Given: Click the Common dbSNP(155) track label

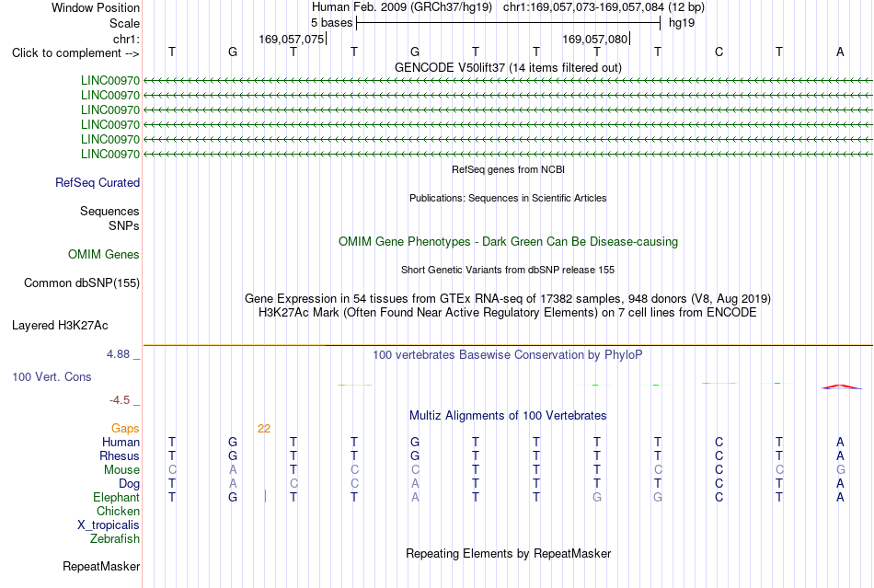Looking at the screenshot, I should click(x=81, y=283).
